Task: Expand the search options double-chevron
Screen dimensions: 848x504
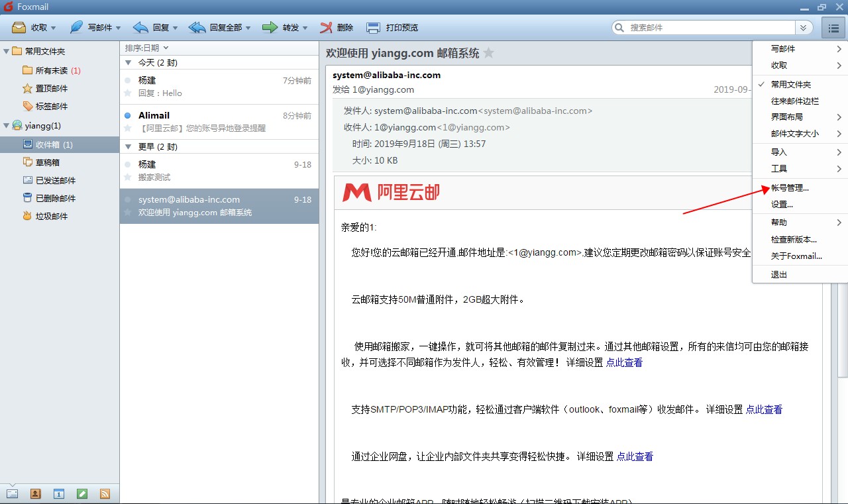Action: pos(804,27)
